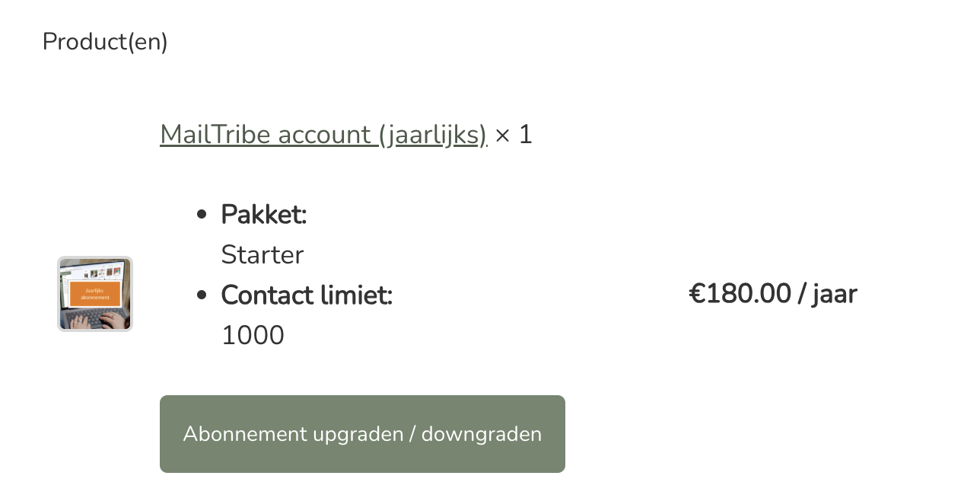Open the MailTribe account (jaarlijks) product link
This screenshot has height=498, width=980.
323,134
